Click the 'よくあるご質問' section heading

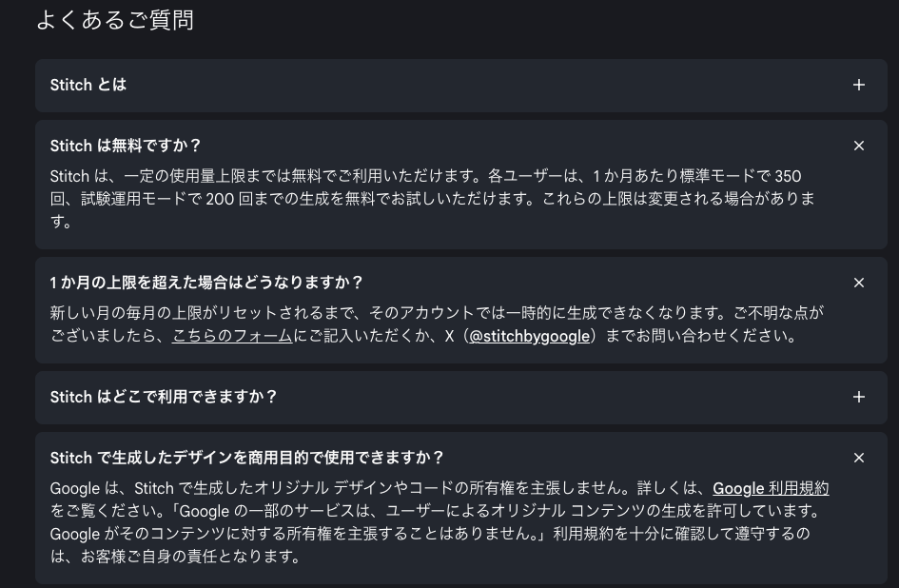point(115,20)
